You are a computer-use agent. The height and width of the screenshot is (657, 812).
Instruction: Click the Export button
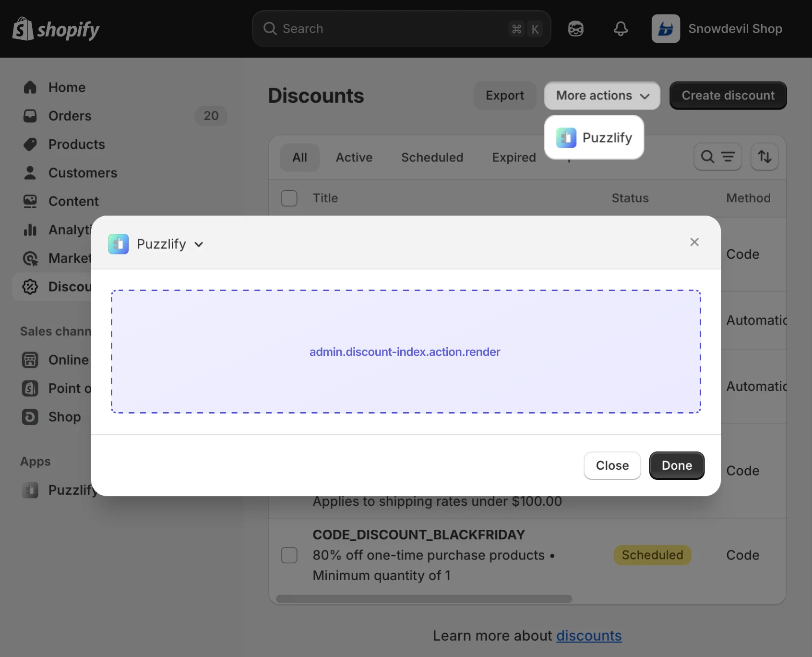pyautogui.click(x=505, y=96)
